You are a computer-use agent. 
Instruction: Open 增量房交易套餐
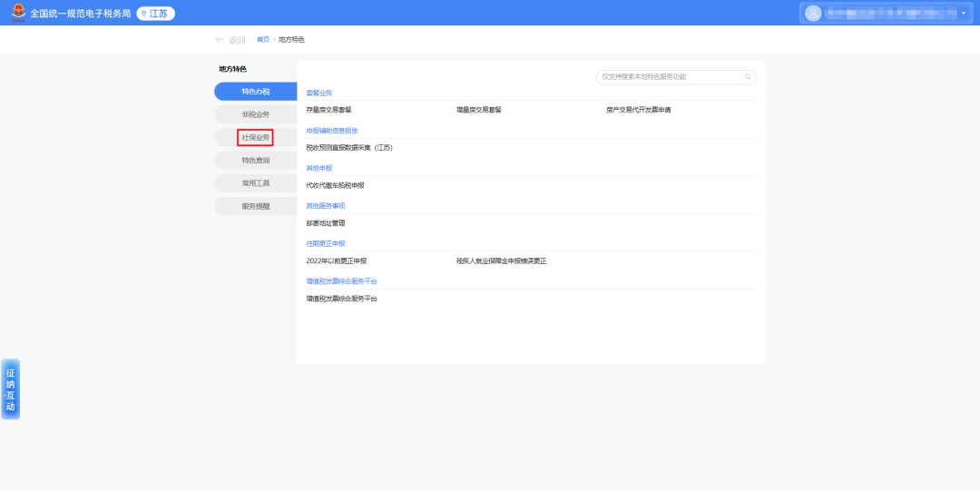479,110
